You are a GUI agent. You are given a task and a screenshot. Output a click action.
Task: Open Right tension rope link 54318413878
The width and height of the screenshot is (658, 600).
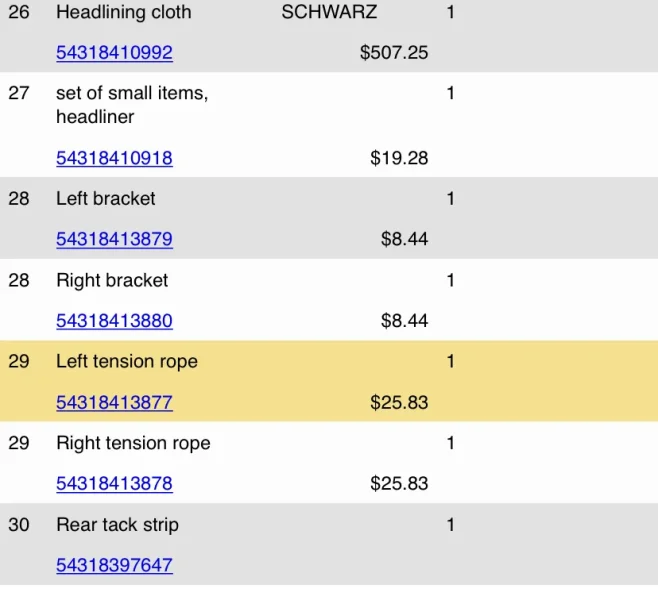(x=114, y=484)
